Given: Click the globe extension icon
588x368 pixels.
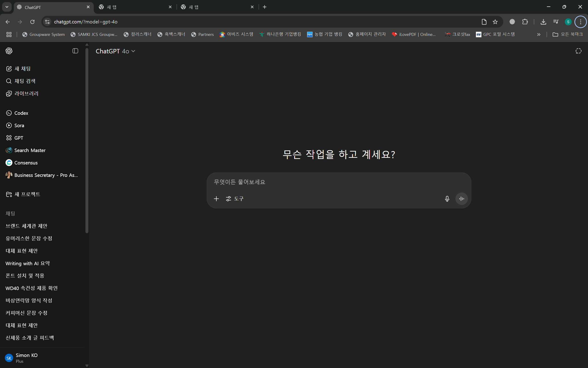Looking at the screenshot, I should pos(512,22).
